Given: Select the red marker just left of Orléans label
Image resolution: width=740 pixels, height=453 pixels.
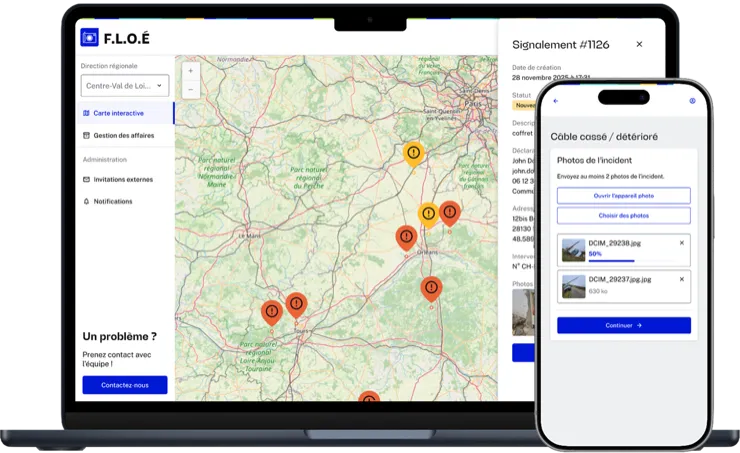Looking at the screenshot, I should pos(406,238).
